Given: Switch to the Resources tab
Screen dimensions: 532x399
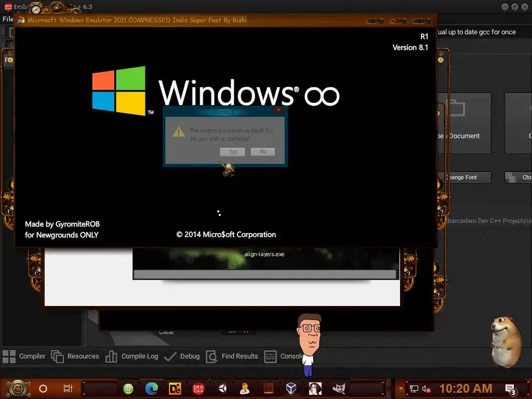Looking at the screenshot, I should (75, 356).
